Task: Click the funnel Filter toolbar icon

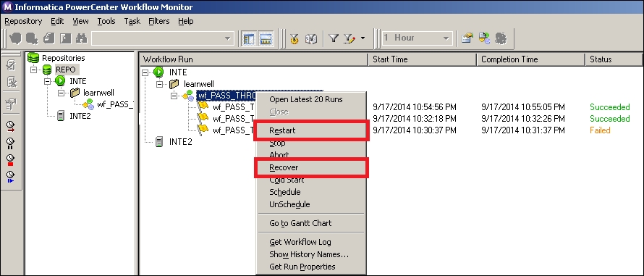Action: pyautogui.click(x=334, y=38)
